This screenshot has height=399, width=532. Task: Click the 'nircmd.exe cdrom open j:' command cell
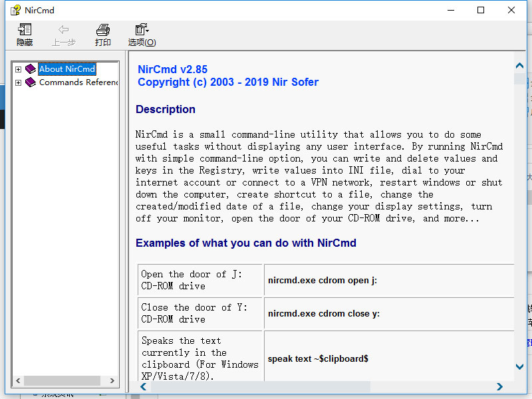323,281
